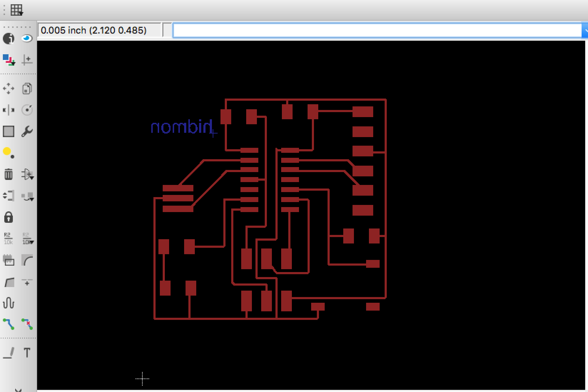Image resolution: width=588 pixels, height=392 pixels.
Task: Select the Rotate tool
Action: point(27,110)
